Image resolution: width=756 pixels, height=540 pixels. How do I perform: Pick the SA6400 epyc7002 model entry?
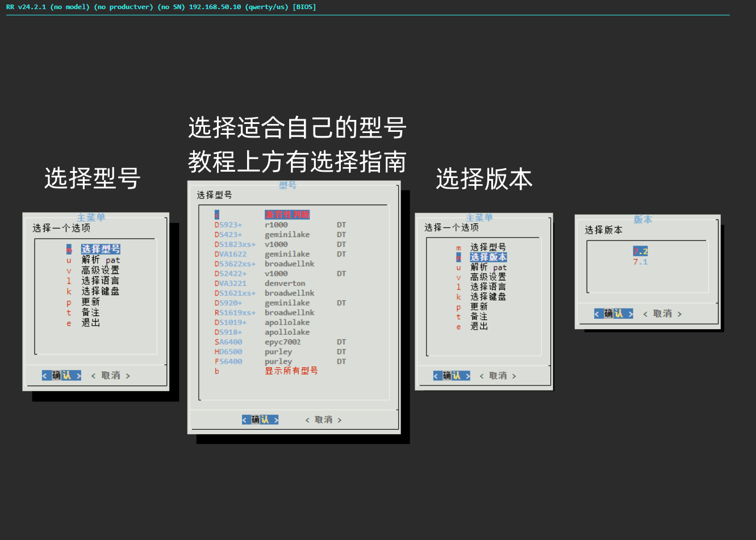228,342
